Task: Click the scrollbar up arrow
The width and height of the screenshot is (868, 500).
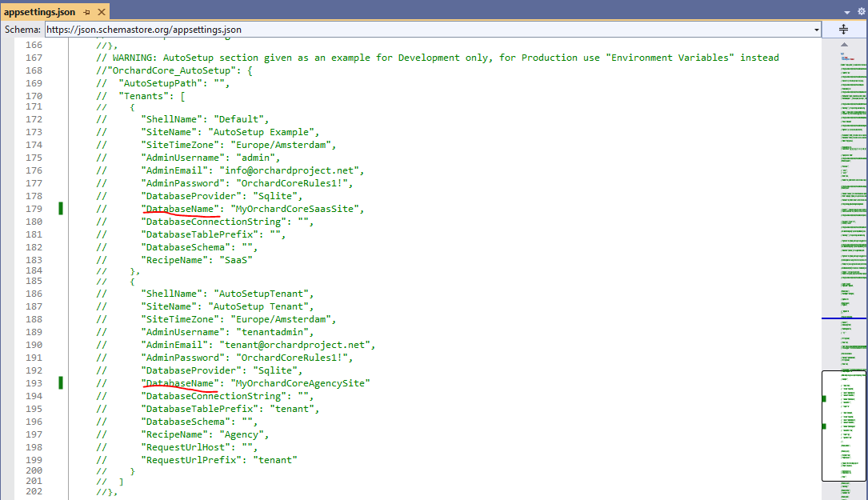Action: point(844,44)
